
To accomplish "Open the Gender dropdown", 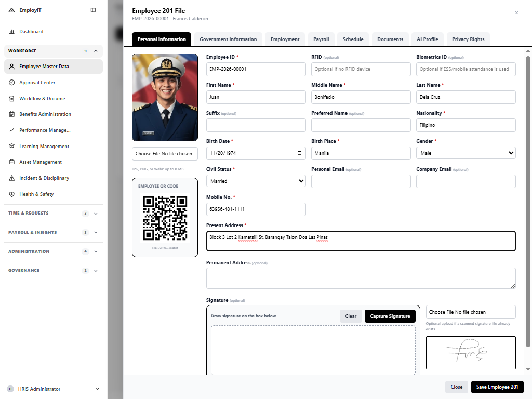I will click(x=466, y=153).
